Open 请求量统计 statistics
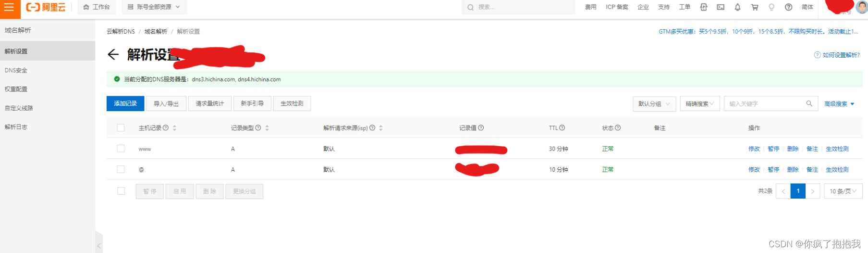The height and width of the screenshot is (253, 868). point(210,103)
